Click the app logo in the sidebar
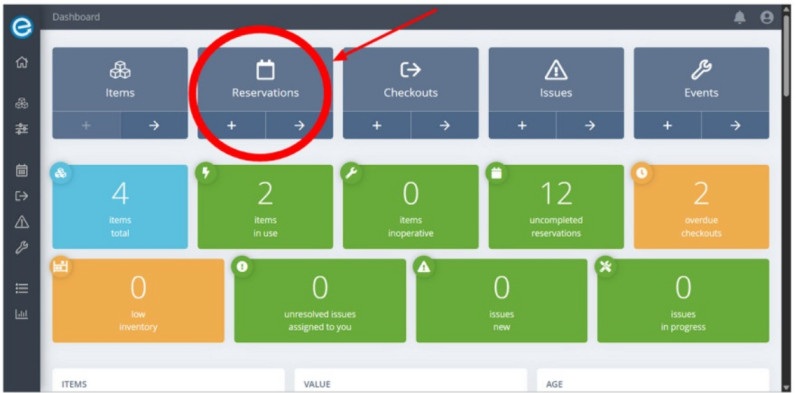The height and width of the screenshot is (393, 799). 21,26
